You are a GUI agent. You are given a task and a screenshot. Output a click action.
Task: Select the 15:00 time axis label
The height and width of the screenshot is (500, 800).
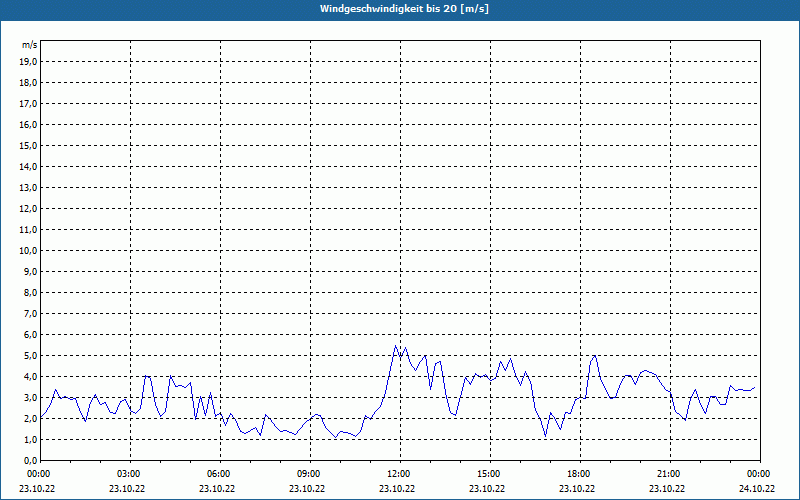[487, 474]
